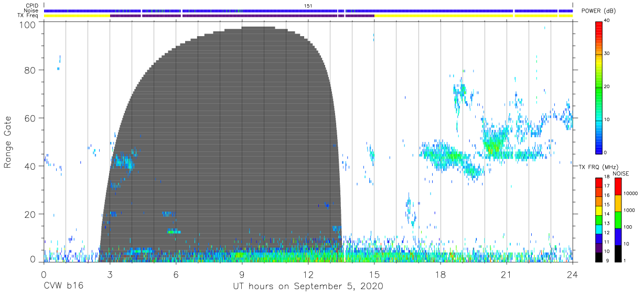Image resolution: width=644 pixels, height=297 pixels.
Task: Click the purple segment of TX Freq strip
Action: (x=242, y=16)
